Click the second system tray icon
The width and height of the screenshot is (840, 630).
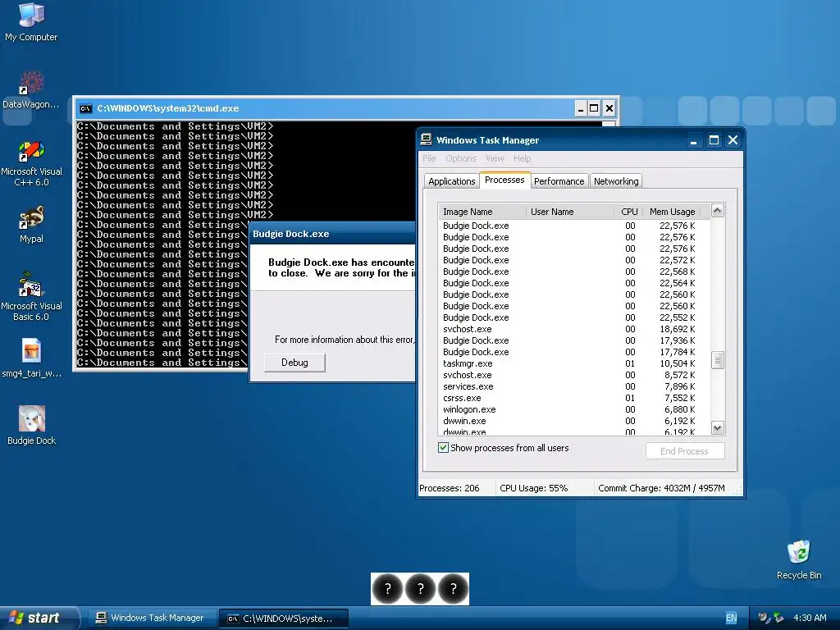coord(778,618)
